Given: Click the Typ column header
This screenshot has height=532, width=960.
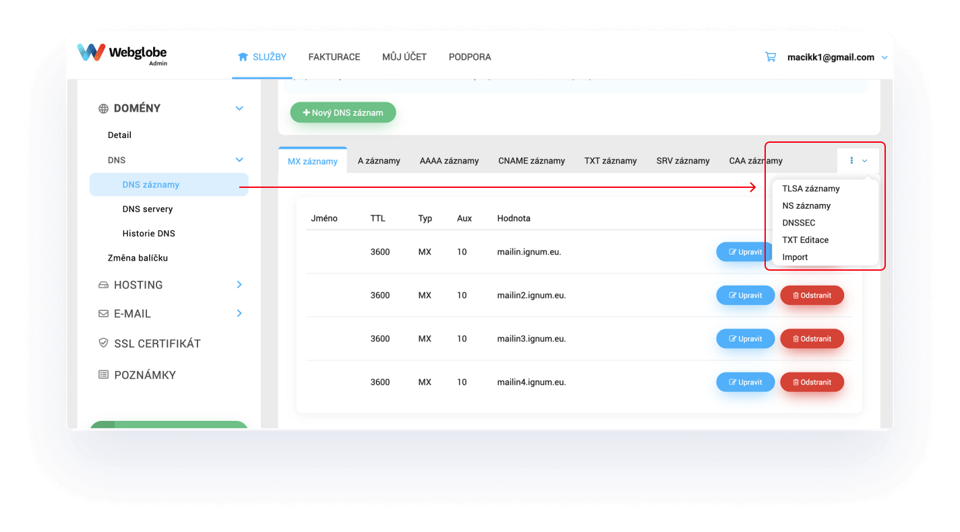Looking at the screenshot, I should point(425,218).
